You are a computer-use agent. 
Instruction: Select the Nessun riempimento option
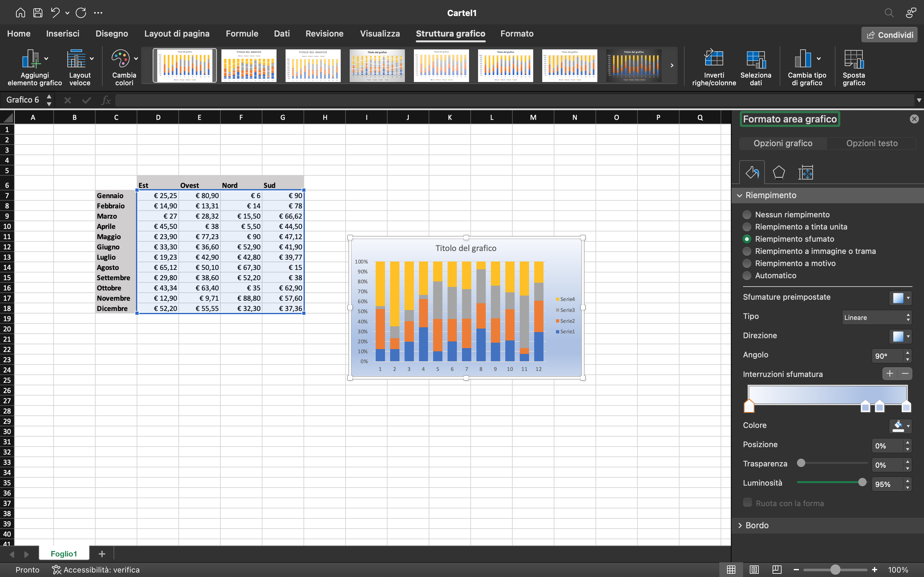747,214
